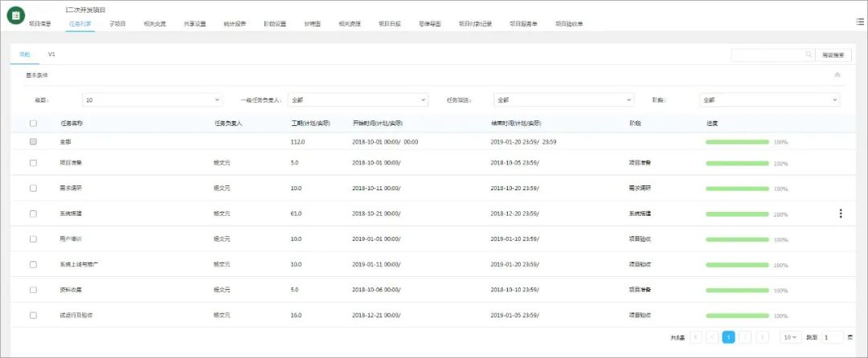Select the 系统上线与推广 task checkbox

tap(33, 265)
